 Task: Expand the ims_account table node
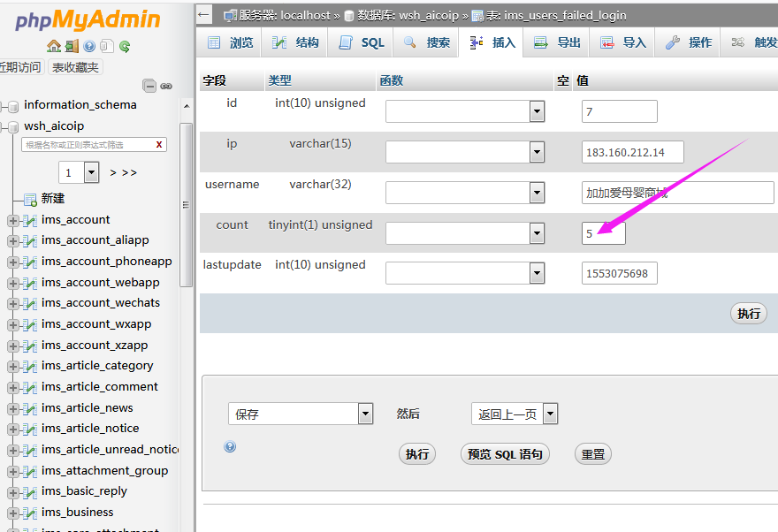coord(12,220)
